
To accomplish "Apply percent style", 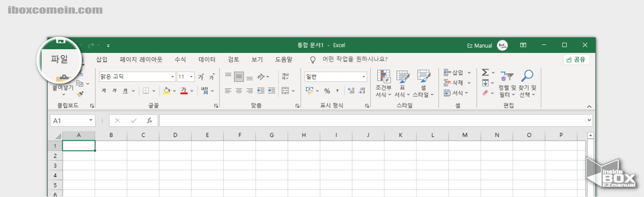I will [x=327, y=91].
